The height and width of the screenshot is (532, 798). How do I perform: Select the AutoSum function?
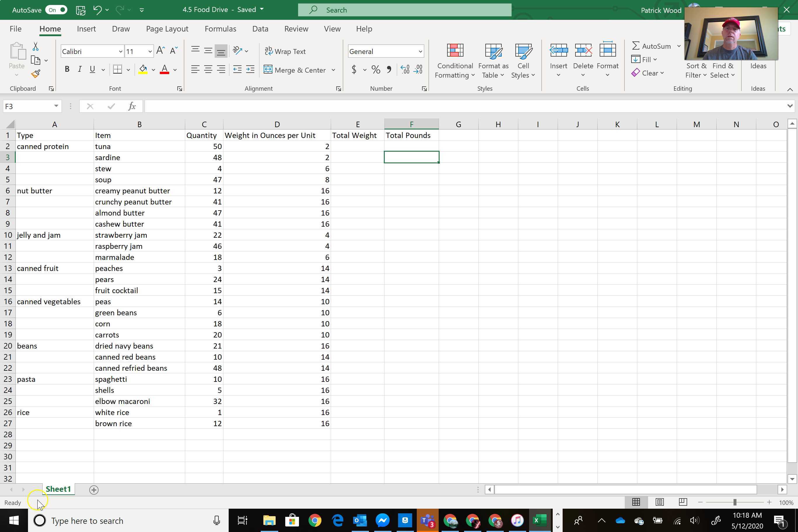point(651,46)
